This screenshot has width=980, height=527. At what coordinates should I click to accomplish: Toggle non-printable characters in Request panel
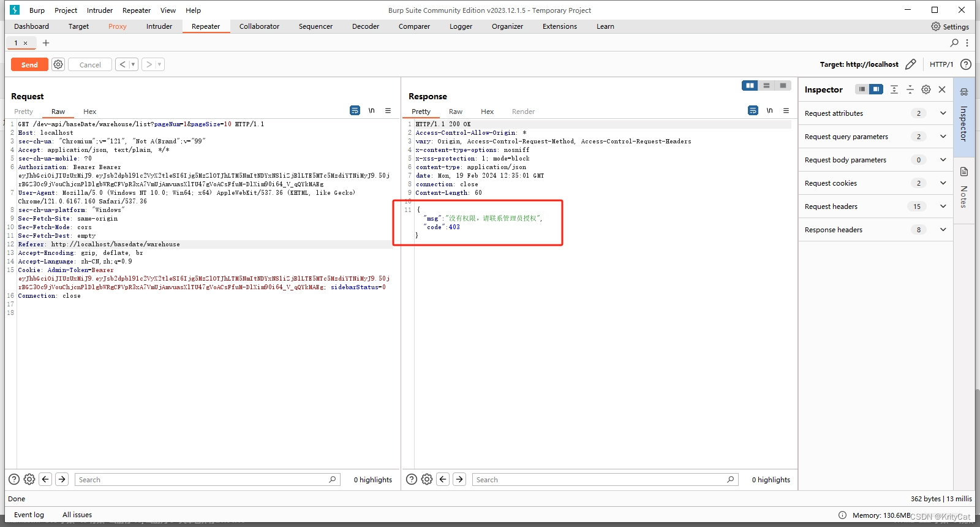pos(371,110)
